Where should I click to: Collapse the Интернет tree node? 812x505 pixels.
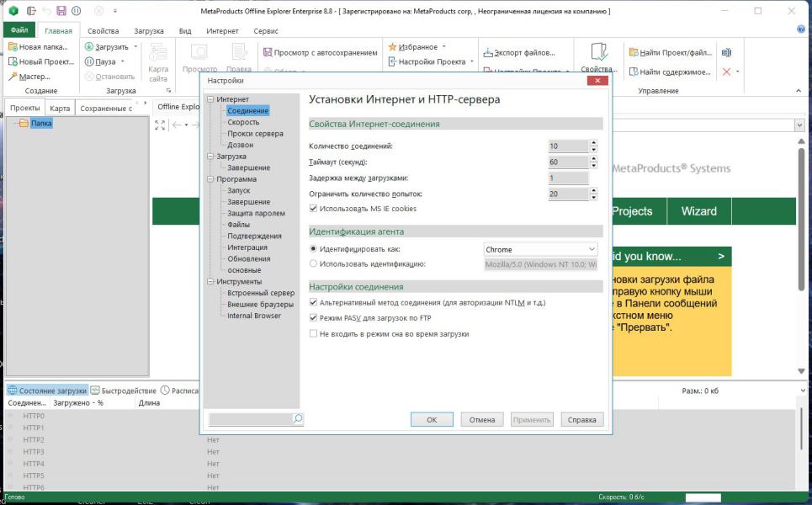click(x=210, y=99)
